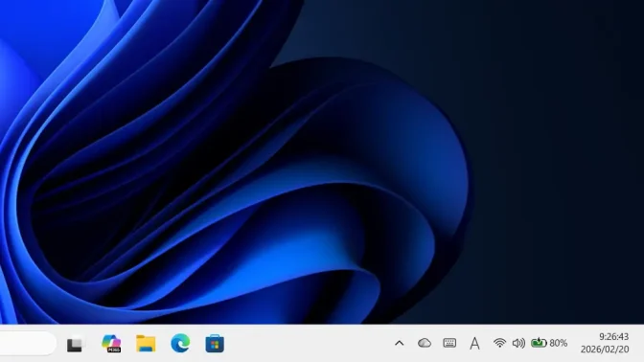Image resolution: width=644 pixels, height=362 pixels.
Task: Check battery charging status icon
Action: [x=539, y=342]
